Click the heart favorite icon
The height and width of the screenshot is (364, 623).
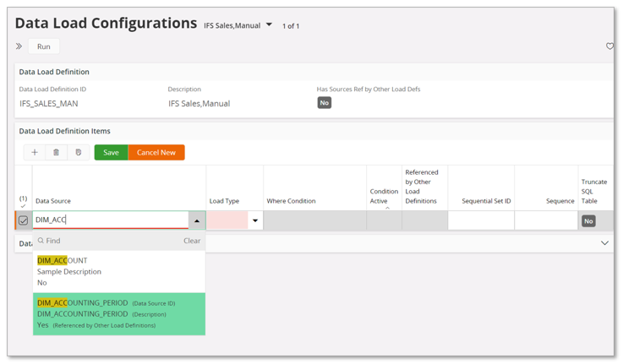click(609, 46)
